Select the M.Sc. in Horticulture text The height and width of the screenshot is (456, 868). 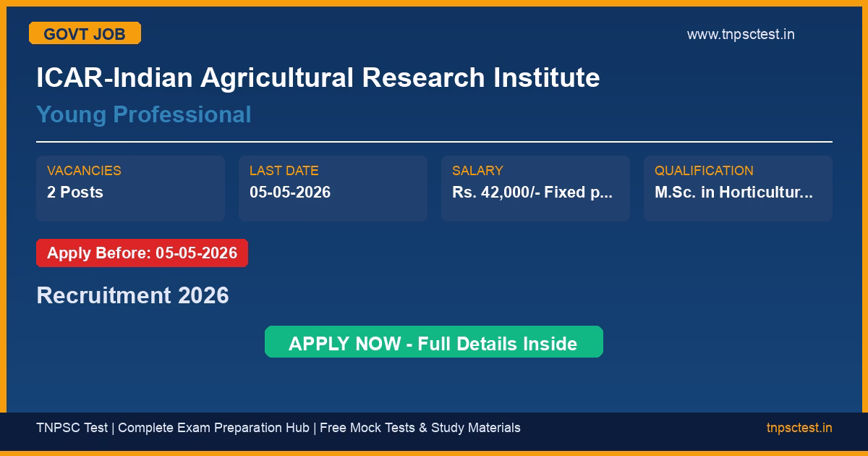[733, 193]
